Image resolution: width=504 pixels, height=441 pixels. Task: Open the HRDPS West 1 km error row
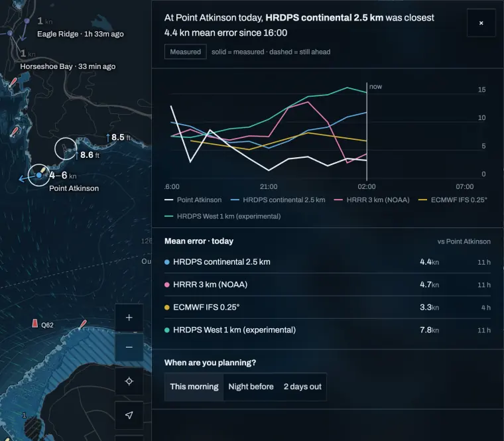click(x=327, y=330)
